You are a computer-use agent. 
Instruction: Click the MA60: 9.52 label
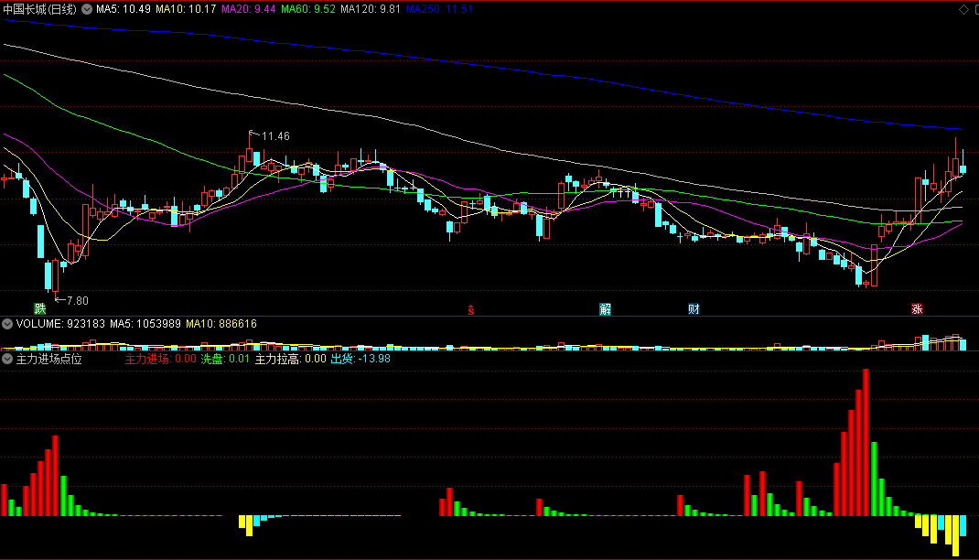pyautogui.click(x=307, y=9)
